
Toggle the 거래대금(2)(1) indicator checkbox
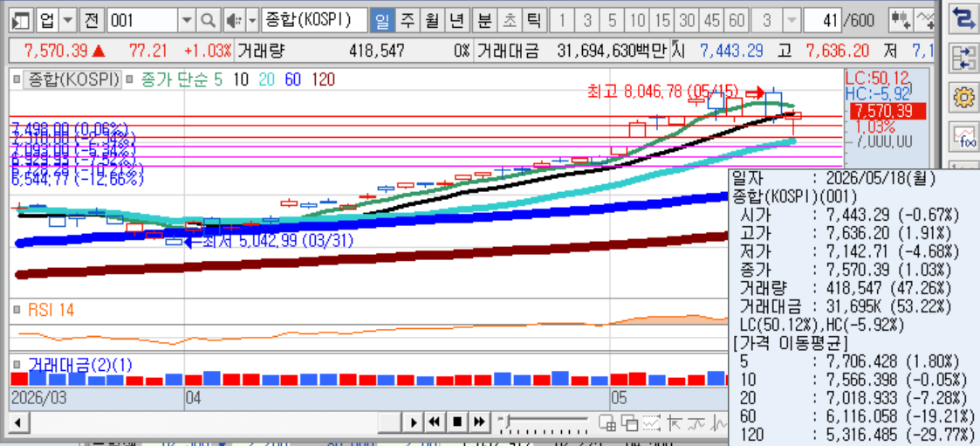17,365
